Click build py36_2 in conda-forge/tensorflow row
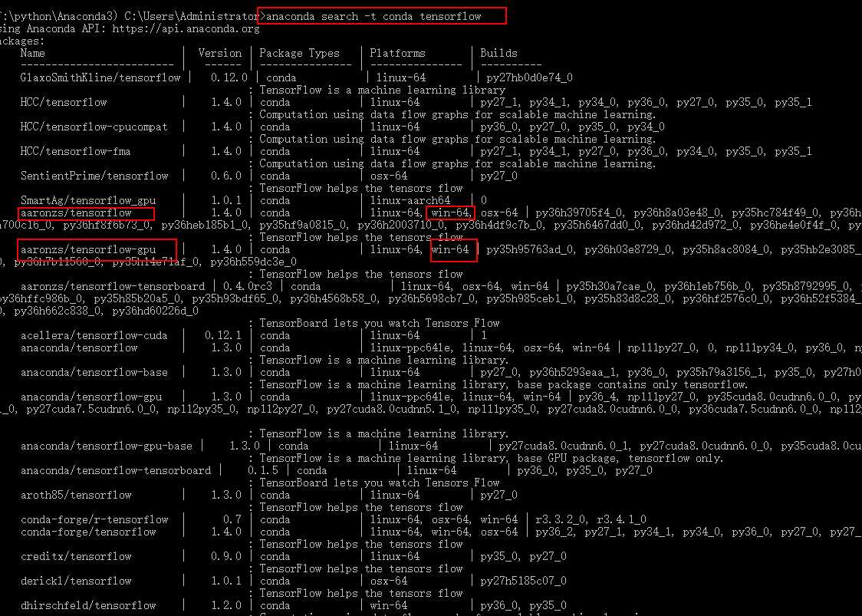Screen dimensions: 862x616 click(554, 532)
